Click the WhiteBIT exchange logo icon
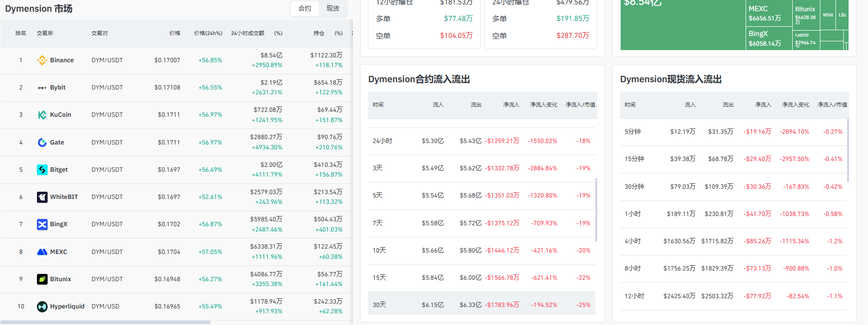Viewport: 868px width, 325px height. pos(42,197)
